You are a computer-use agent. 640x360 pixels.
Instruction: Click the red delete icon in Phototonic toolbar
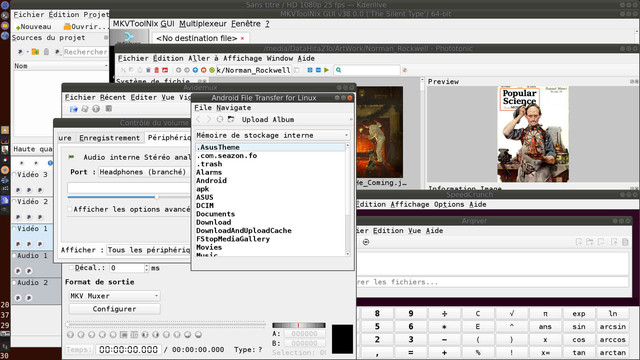pyautogui.click(x=156, y=70)
